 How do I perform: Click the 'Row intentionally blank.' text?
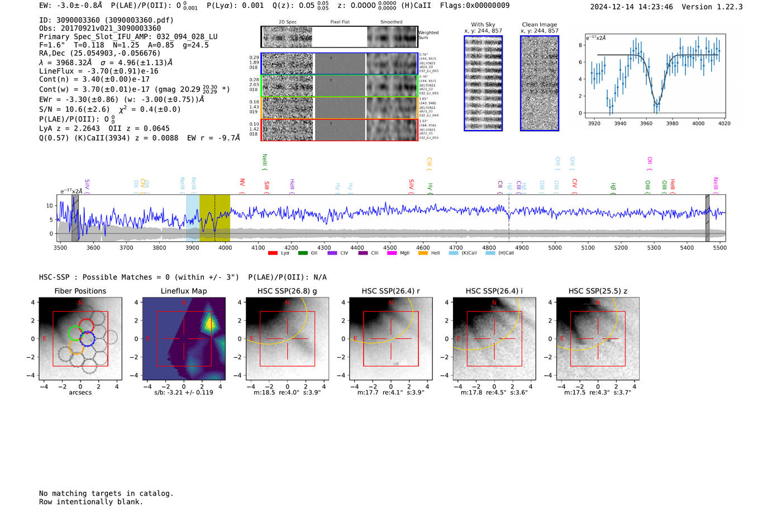(x=91, y=502)
